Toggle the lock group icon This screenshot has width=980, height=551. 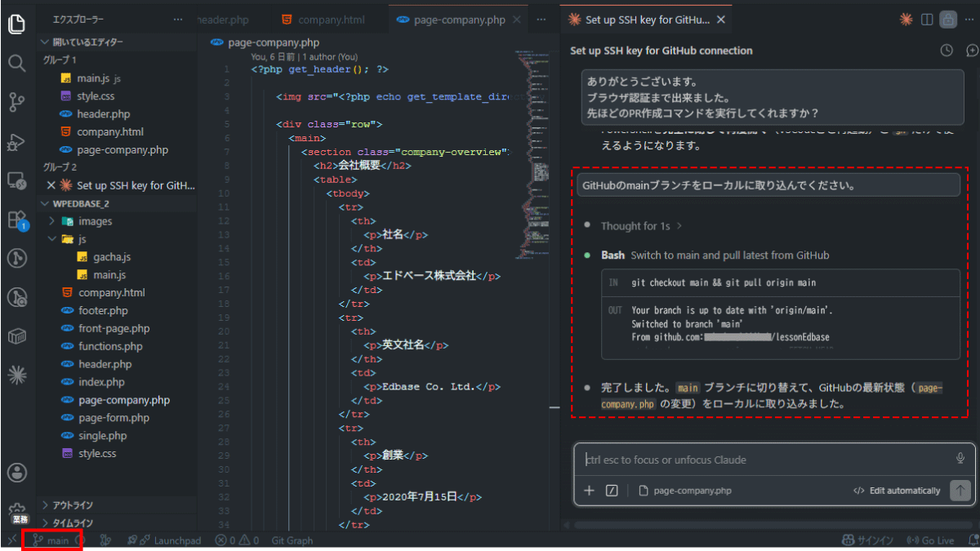tap(947, 19)
